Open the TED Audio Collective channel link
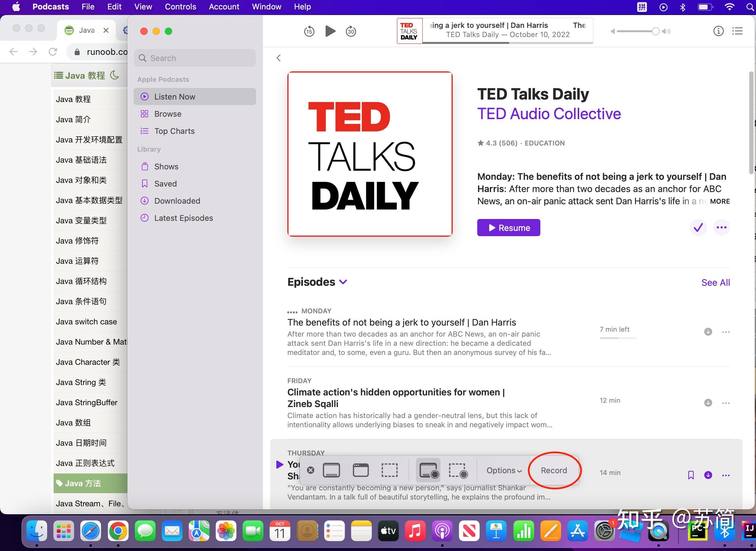756x551 pixels. [x=549, y=114]
